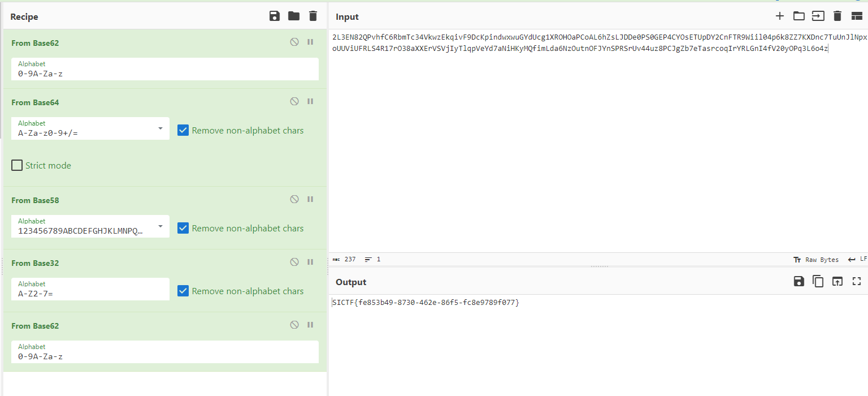Expand the Base58 alphabet dropdown

pos(161,227)
